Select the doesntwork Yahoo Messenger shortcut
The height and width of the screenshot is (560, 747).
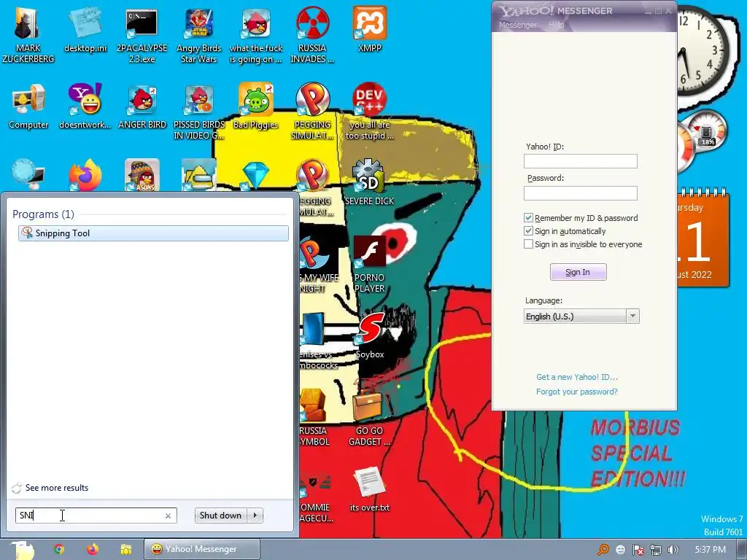[x=85, y=106]
